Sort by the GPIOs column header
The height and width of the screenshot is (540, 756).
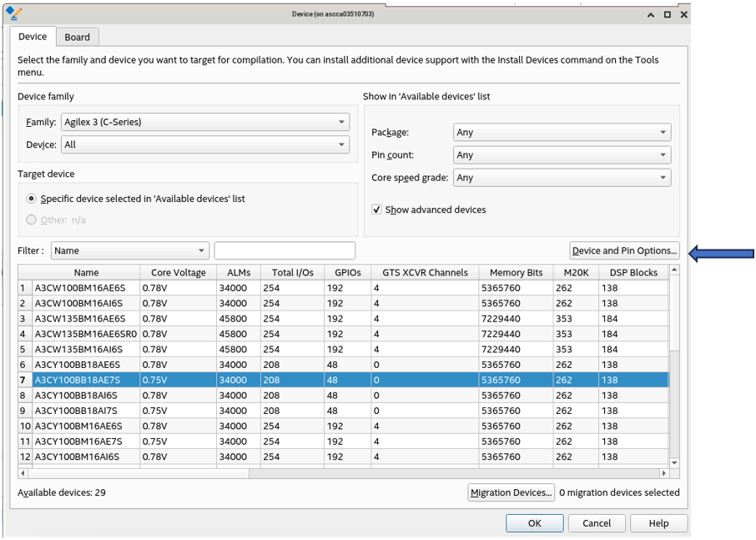(348, 272)
